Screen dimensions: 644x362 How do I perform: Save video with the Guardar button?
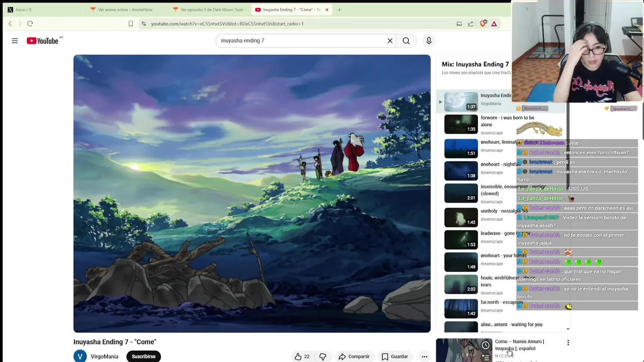(394, 356)
